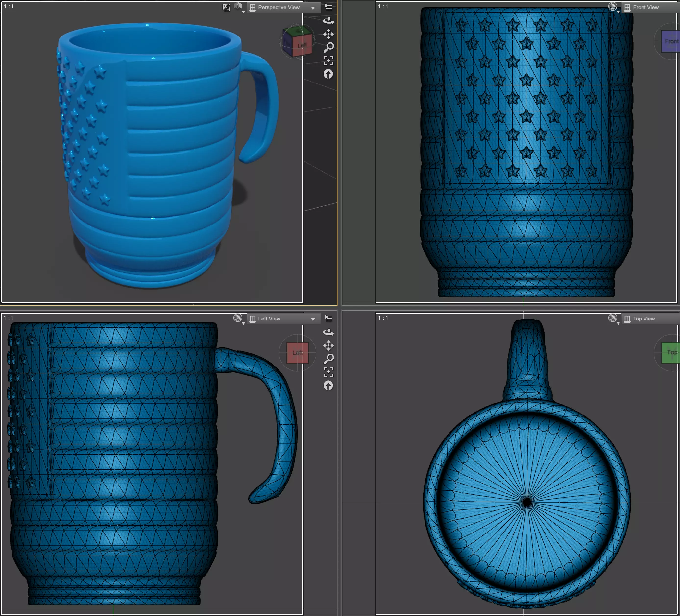Image resolution: width=680 pixels, height=616 pixels.
Task: Open the Perspective View camera selector dropdown
Action: pos(283,7)
